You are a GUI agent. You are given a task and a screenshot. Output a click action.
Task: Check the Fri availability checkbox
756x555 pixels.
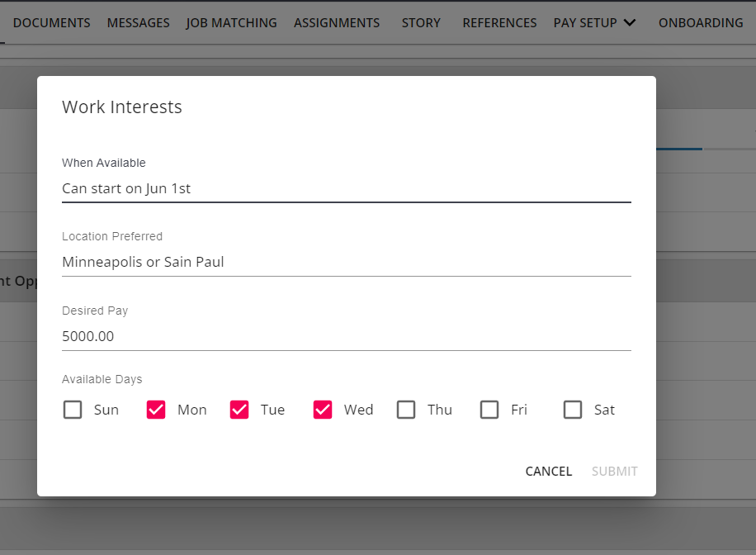point(489,410)
